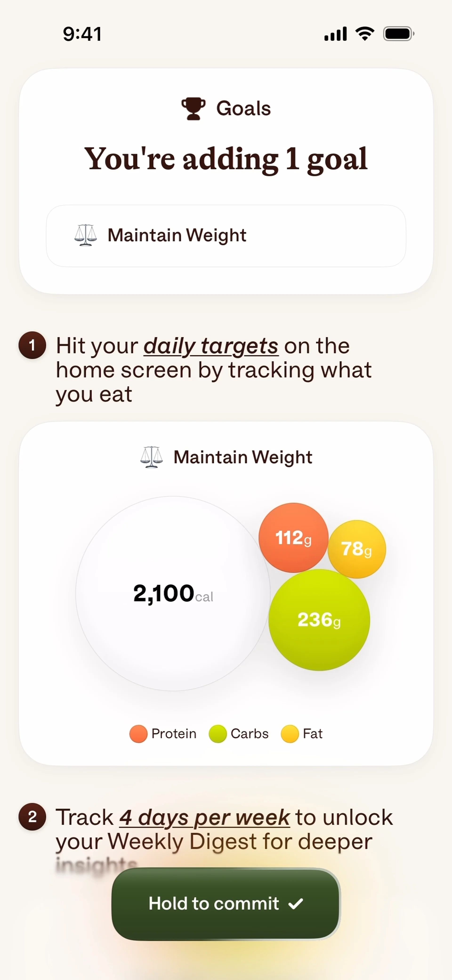Tap the cellular signal bars icon
Image resolution: width=452 pixels, height=980 pixels.
[x=335, y=34]
